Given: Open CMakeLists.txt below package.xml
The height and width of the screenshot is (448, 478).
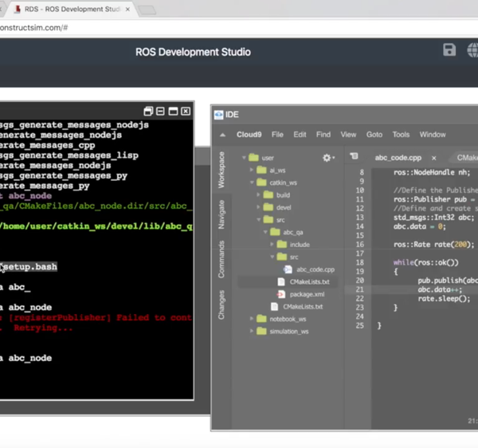Looking at the screenshot, I should 303,307.
